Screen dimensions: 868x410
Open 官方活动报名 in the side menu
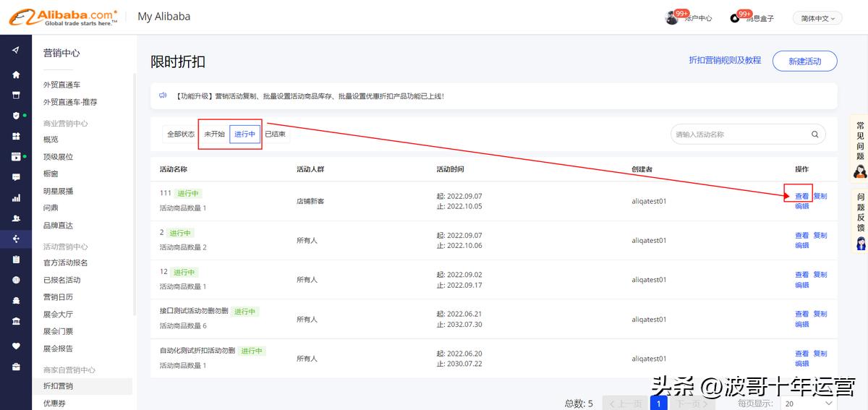coord(65,262)
